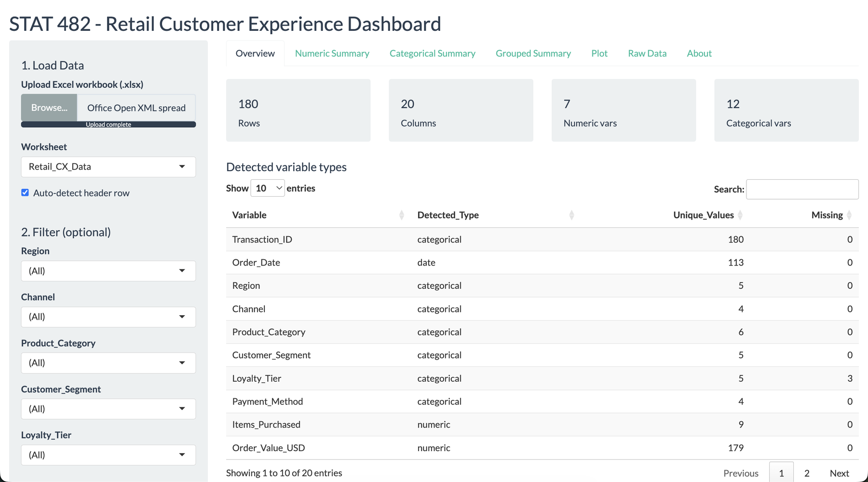Toggle Auto-detect header row checkbox

tap(25, 193)
